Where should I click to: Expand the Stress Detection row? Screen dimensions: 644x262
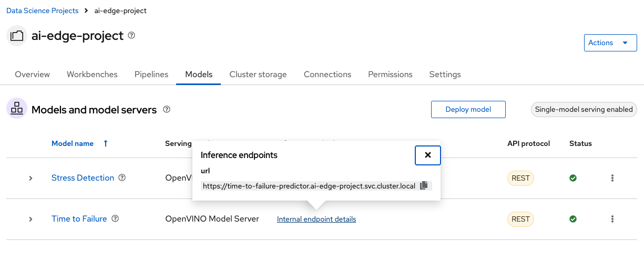point(30,178)
